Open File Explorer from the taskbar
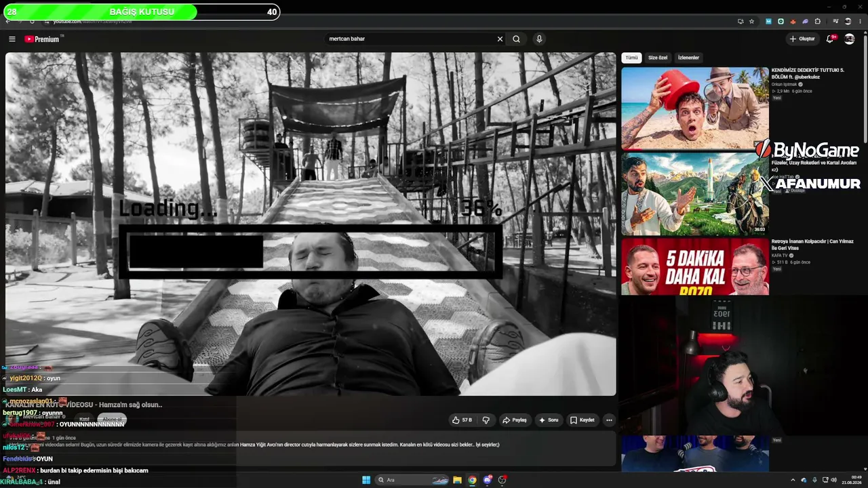868x488 pixels. point(457,480)
